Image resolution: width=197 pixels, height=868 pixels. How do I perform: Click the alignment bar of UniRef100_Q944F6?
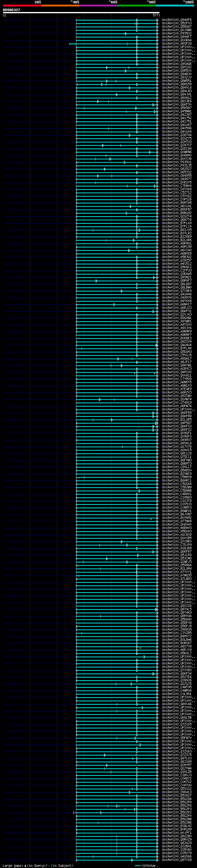point(117,20)
